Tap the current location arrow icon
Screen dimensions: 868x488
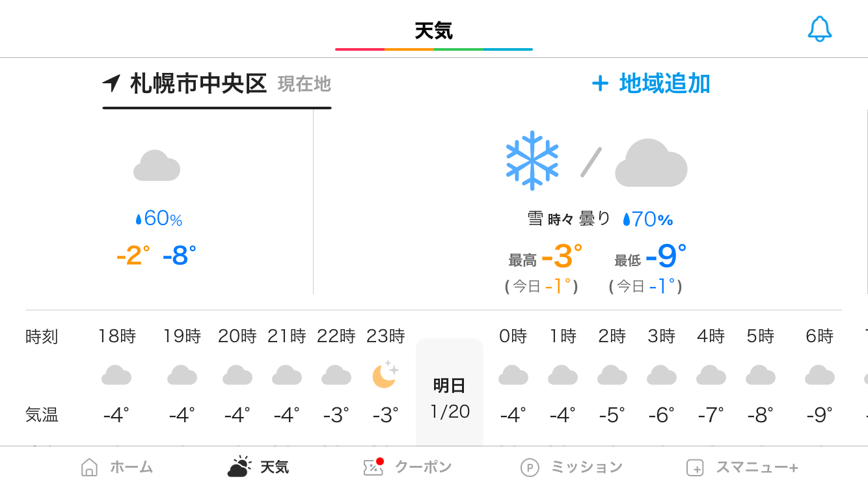pos(112,83)
